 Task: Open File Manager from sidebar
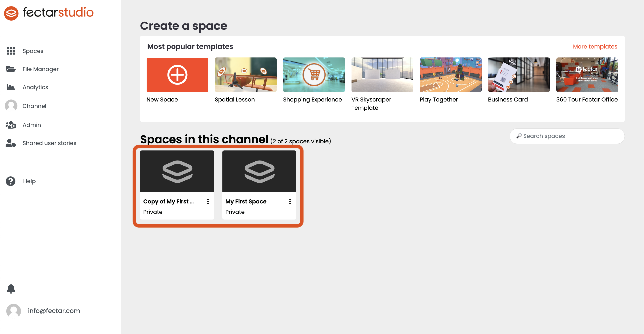(40, 69)
